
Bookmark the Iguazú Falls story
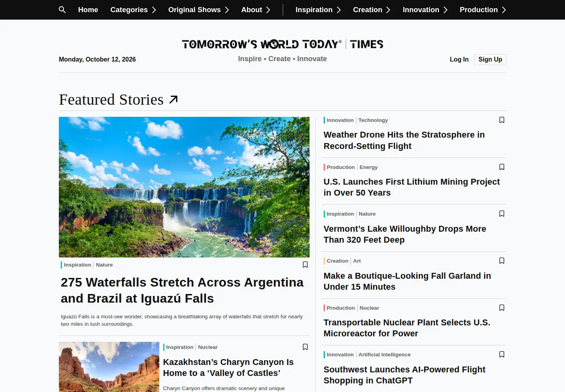(x=305, y=265)
